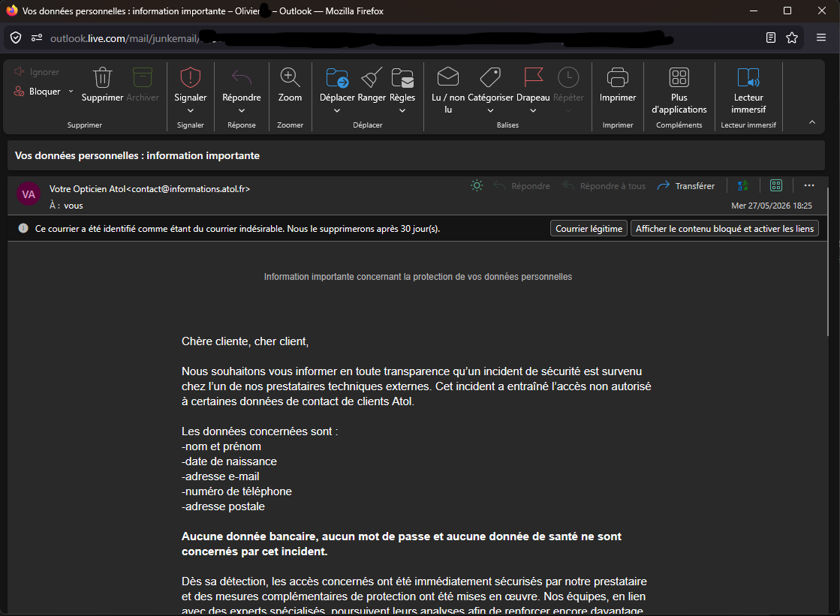Viewport: 840px width, 616px height.
Task: Expand the Signaler dropdown chevron
Action: 190,111
